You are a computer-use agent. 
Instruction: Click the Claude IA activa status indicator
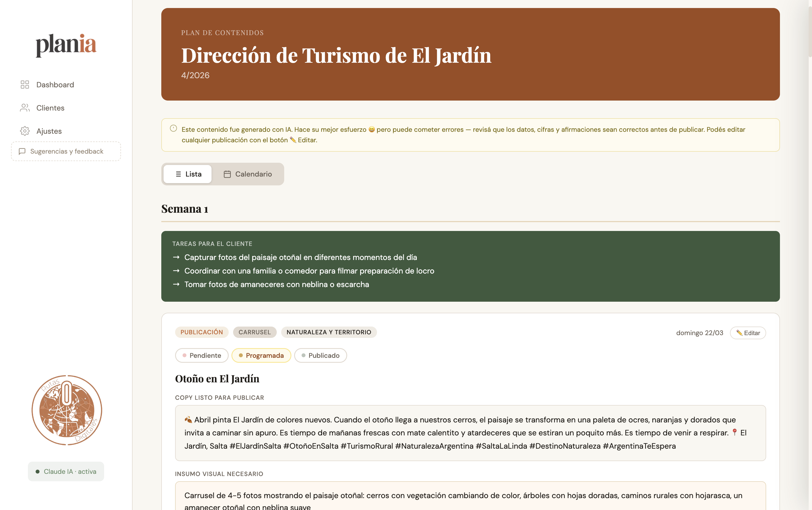66,471
